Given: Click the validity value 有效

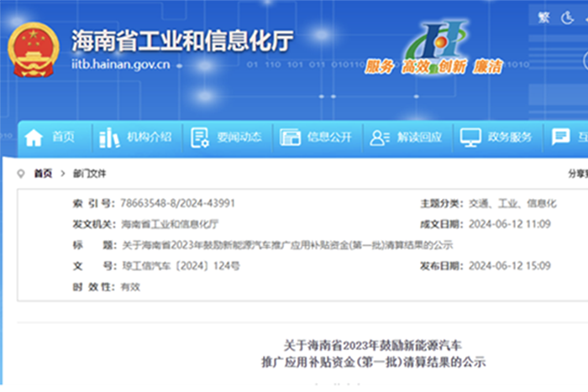Looking at the screenshot, I should 130,287.
